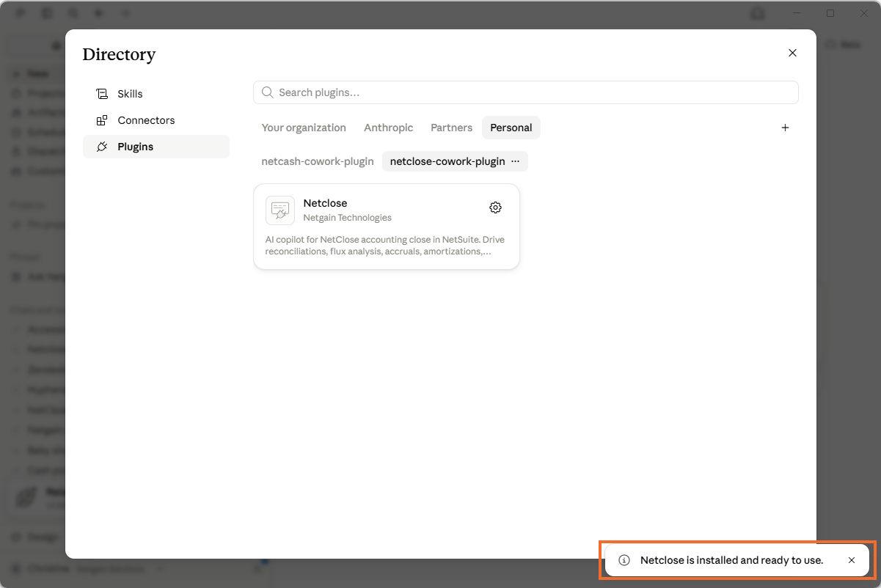The image size is (881, 588).
Task: Click the Netclose plugin logo thumbnail
Action: coord(280,210)
